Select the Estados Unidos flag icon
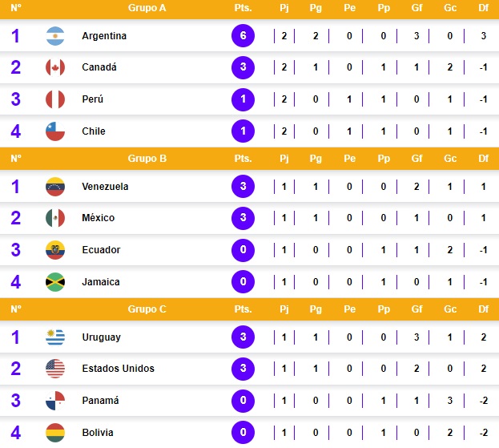 click(55, 369)
